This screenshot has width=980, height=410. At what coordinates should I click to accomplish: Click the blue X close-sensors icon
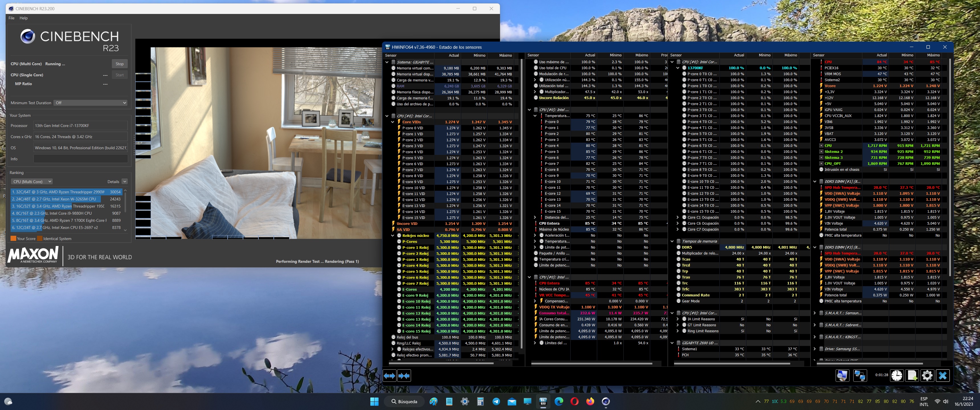click(x=942, y=376)
